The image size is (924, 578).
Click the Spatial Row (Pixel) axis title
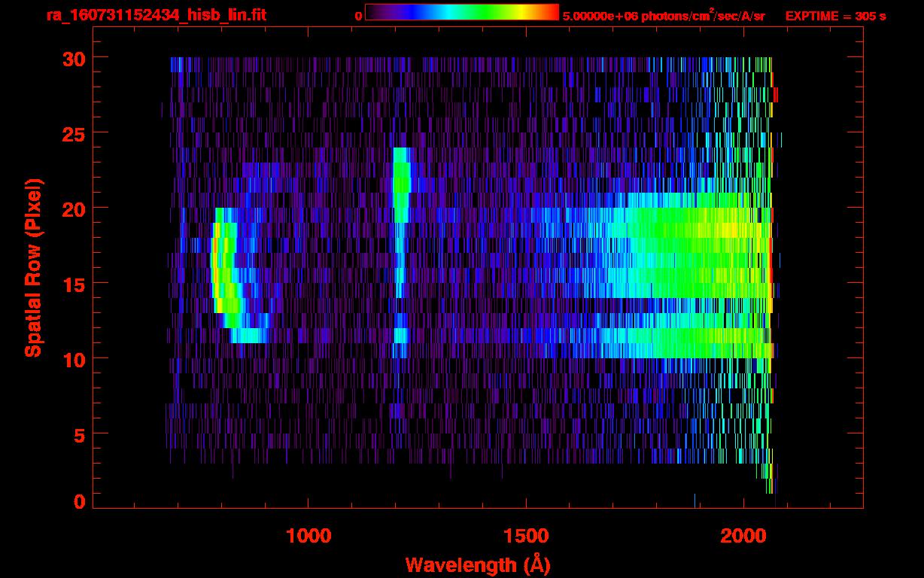coord(33,268)
